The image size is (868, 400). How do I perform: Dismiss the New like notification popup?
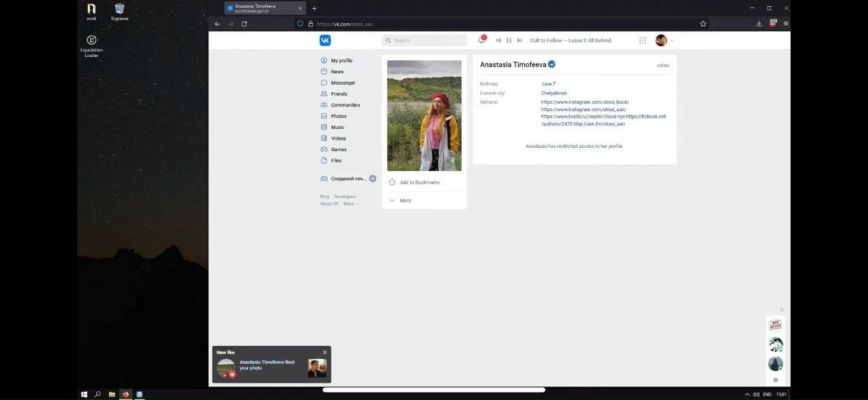click(324, 353)
